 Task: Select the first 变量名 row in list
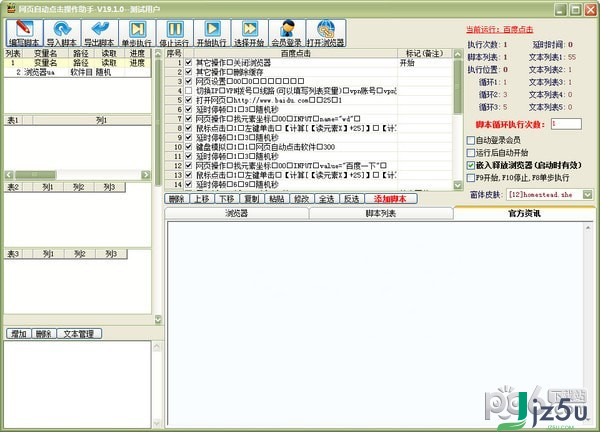pyautogui.click(x=77, y=62)
